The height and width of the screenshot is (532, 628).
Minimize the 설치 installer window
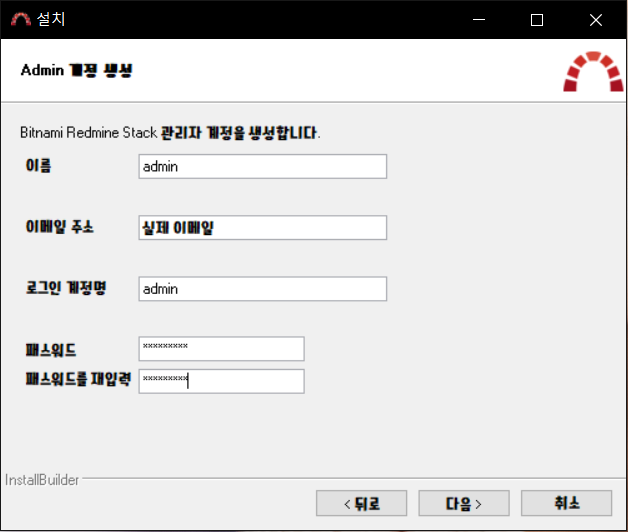coord(479,19)
